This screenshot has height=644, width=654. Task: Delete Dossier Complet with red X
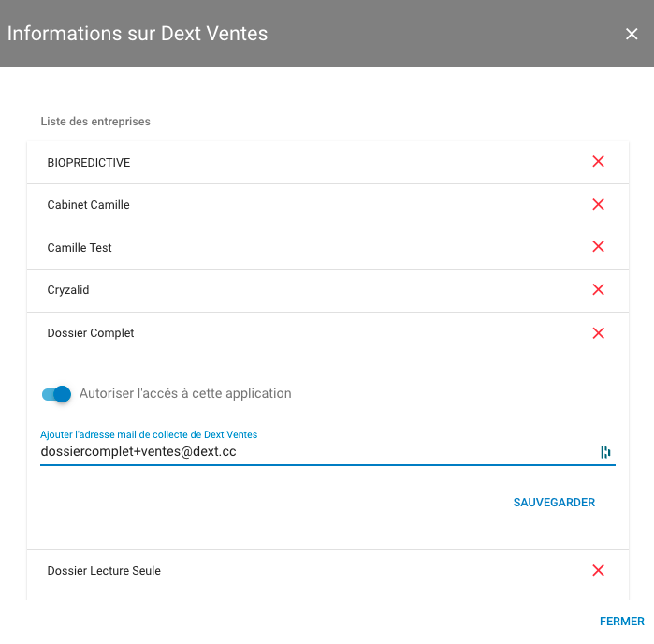pyautogui.click(x=598, y=333)
